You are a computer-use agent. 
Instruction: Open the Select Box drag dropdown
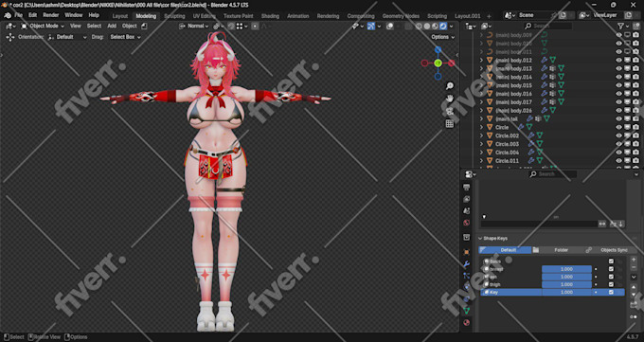click(x=125, y=37)
